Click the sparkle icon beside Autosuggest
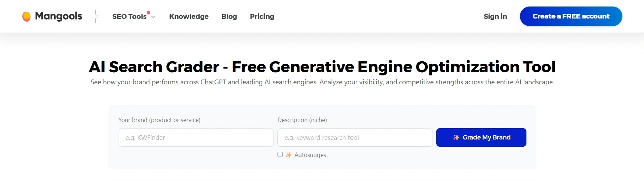644x182 pixels. pos(289,155)
